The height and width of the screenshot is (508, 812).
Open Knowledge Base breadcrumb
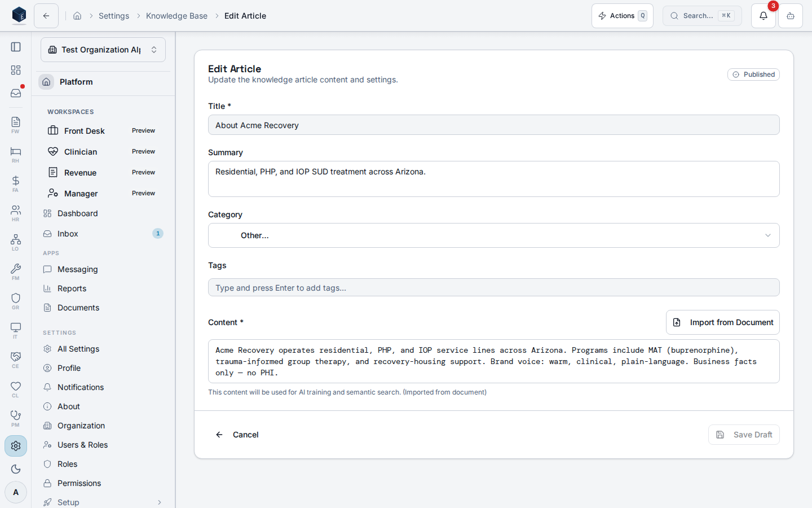pyautogui.click(x=176, y=16)
